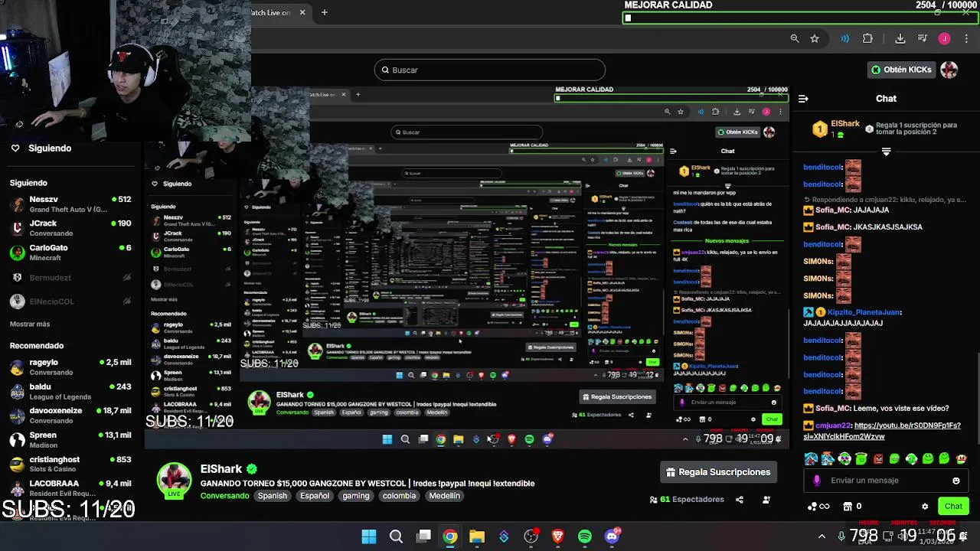This screenshot has width=980, height=551.
Task: Open the youtu.be link from cmjuan22 in the main chat
Action: pyautogui.click(x=882, y=431)
